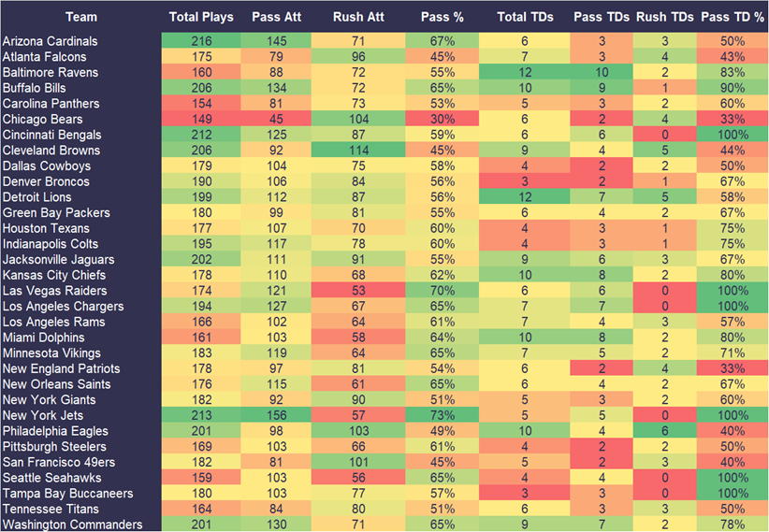The width and height of the screenshot is (769, 532).
Task: Click the Total Plays column header
Action: 201,17
